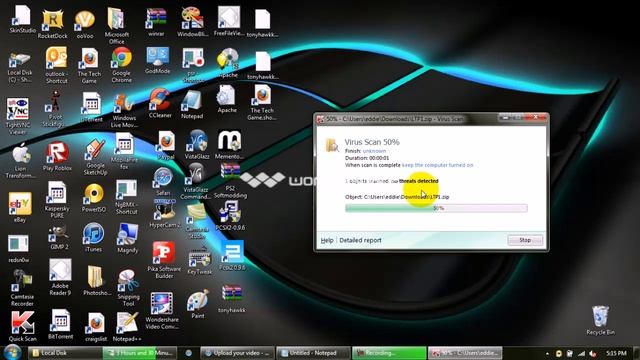Open the GodMode desktop icon
Viewport: 640px width, 360px height.
pyautogui.click(x=158, y=60)
